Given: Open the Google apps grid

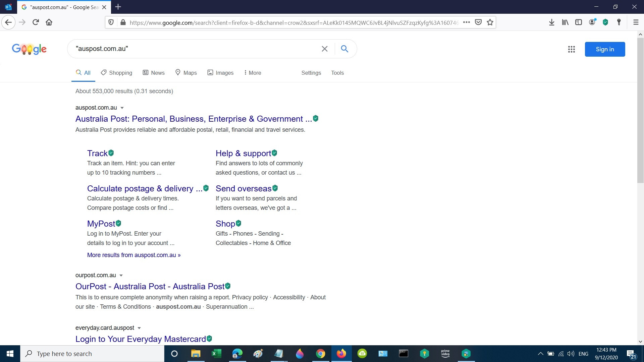Looking at the screenshot, I should click(x=572, y=49).
